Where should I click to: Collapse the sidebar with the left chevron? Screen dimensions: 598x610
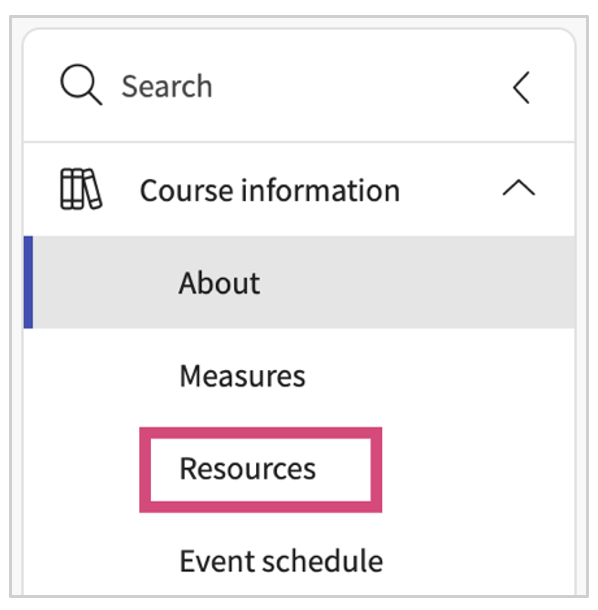pos(521,87)
